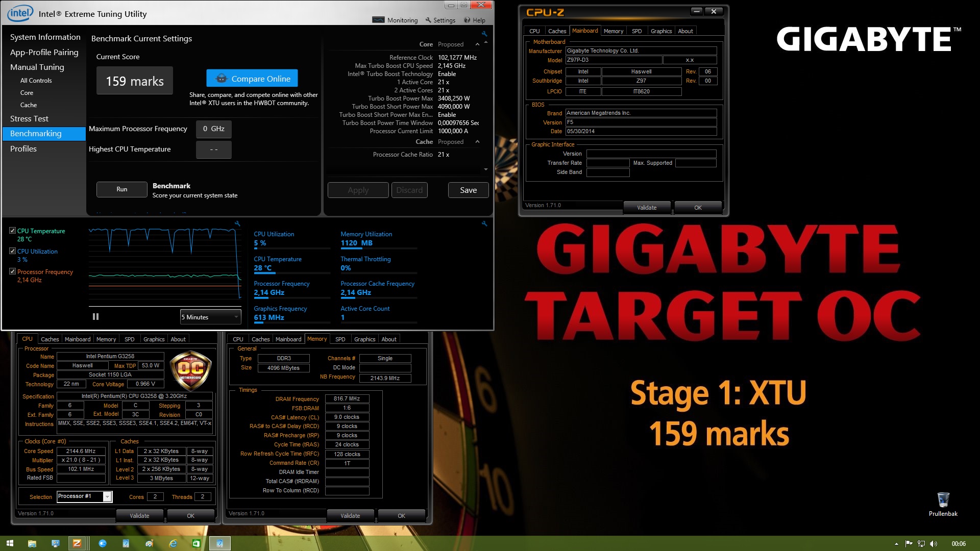Open File Explorer from the taskbar

pos(32,543)
